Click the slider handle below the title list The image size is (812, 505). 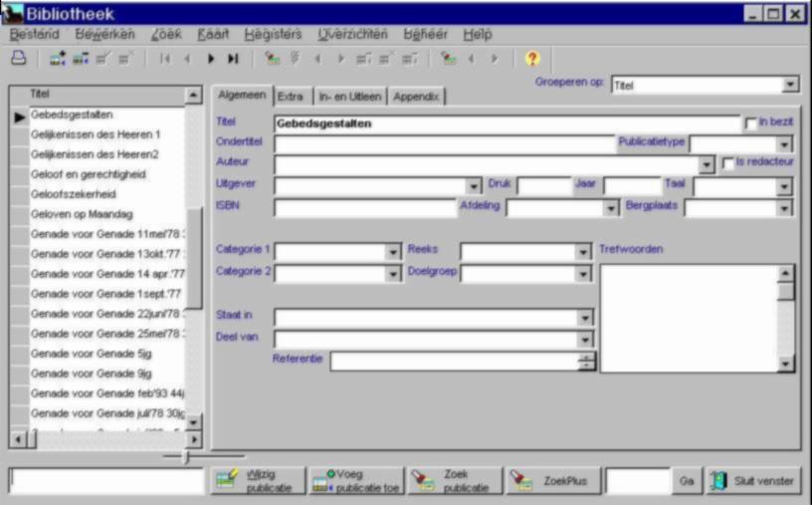point(185,457)
